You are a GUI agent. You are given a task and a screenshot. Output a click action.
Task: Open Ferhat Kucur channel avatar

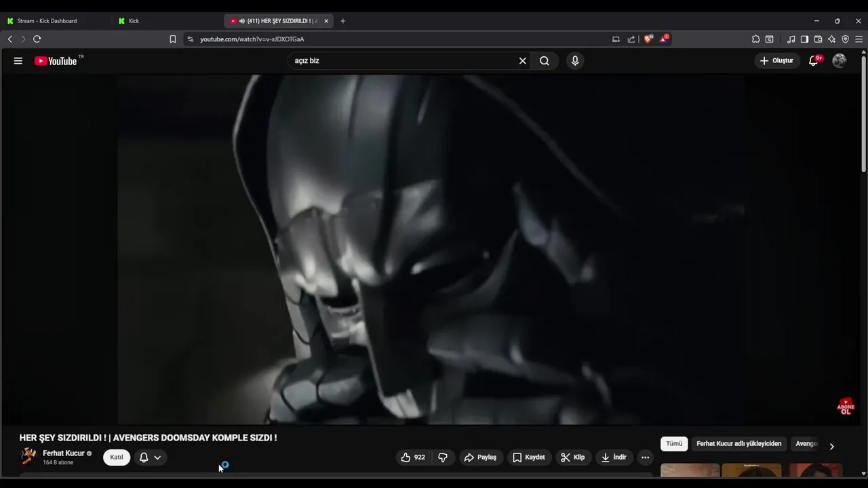(28, 456)
